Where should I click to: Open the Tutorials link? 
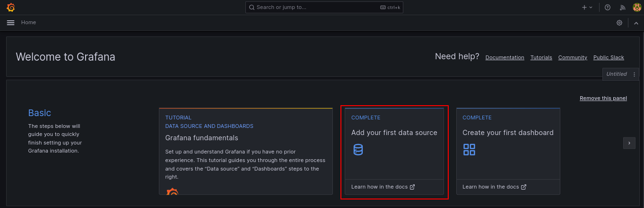[x=541, y=57]
